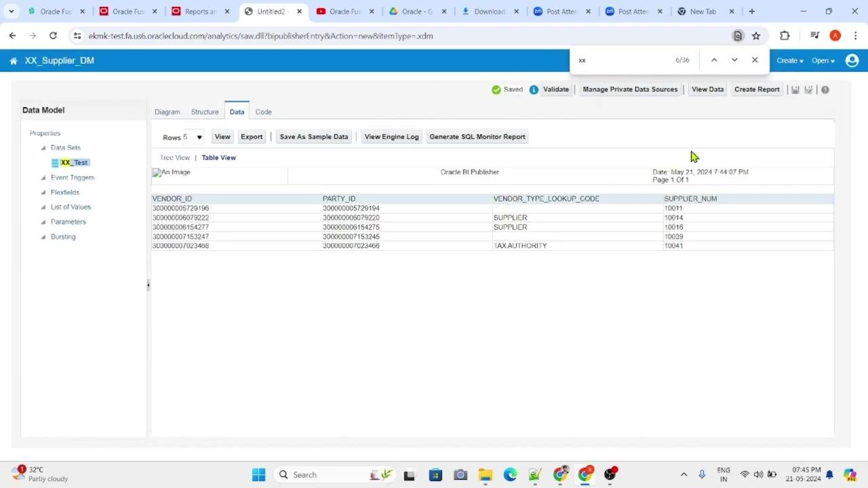Viewport: 868px width, 488px height.
Task: Open the browser Extensions puzzle icon
Action: coord(785,36)
